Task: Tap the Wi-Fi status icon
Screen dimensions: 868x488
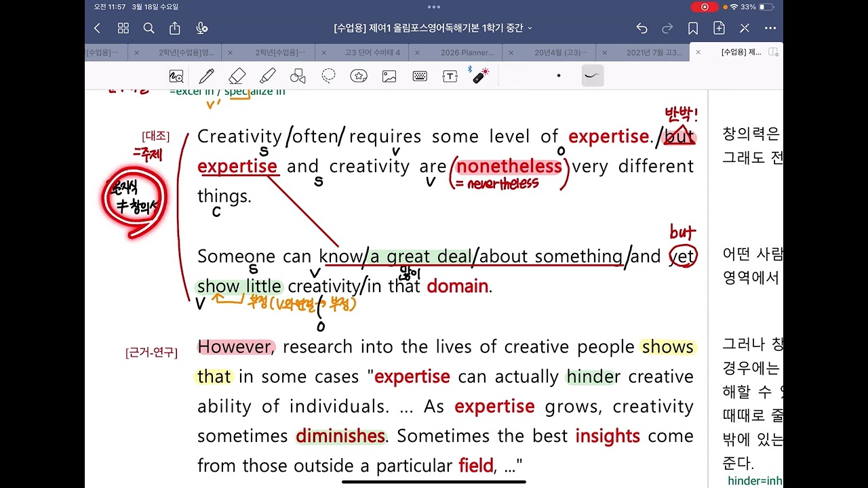Action: [x=734, y=7]
